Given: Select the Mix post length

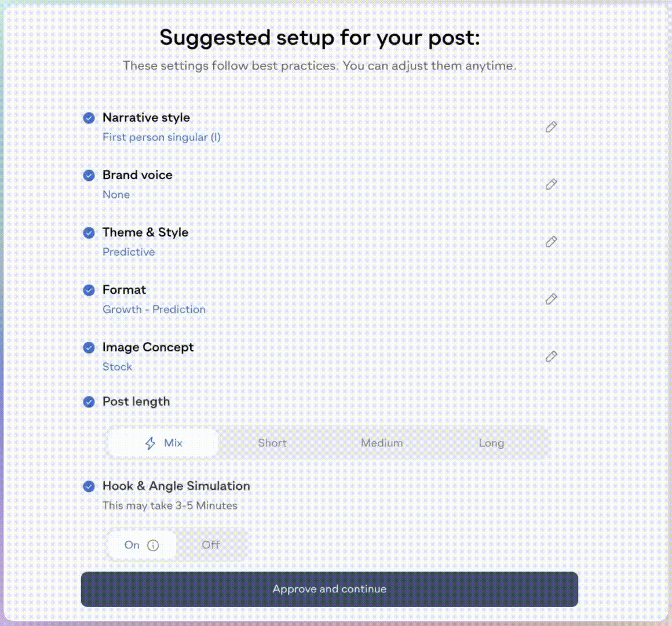Looking at the screenshot, I should (x=163, y=443).
